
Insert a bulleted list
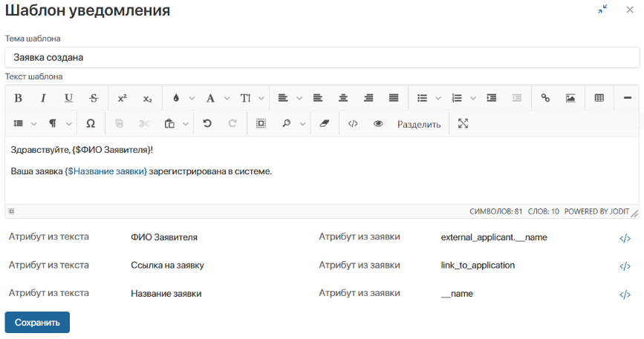click(x=422, y=99)
